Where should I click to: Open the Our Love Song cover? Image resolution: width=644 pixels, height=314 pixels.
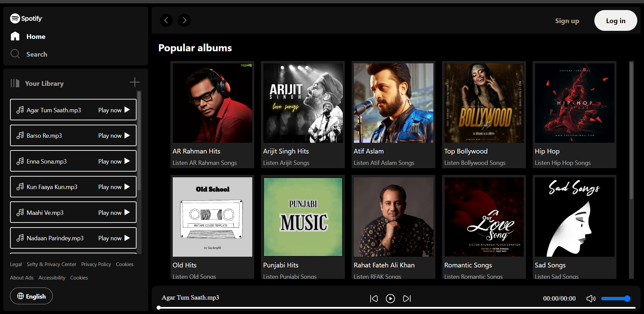[484, 217]
